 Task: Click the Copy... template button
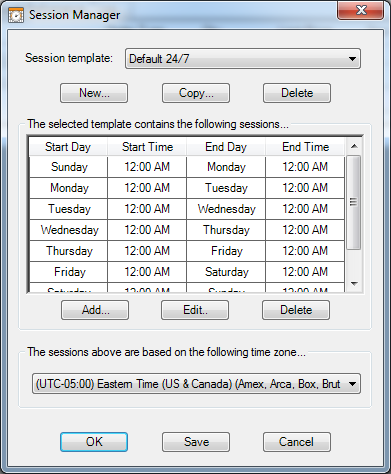pyautogui.click(x=196, y=93)
